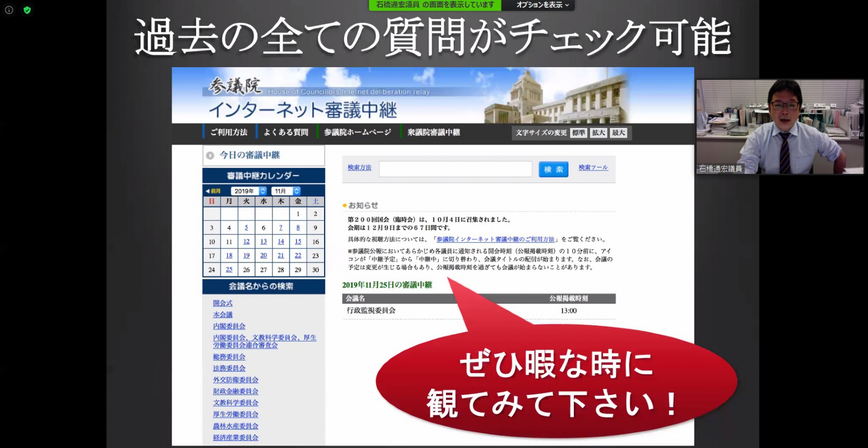Screen dimensions: 868x448
Task: Open 財政金融委員会 link
Action: tap(236, 392)
